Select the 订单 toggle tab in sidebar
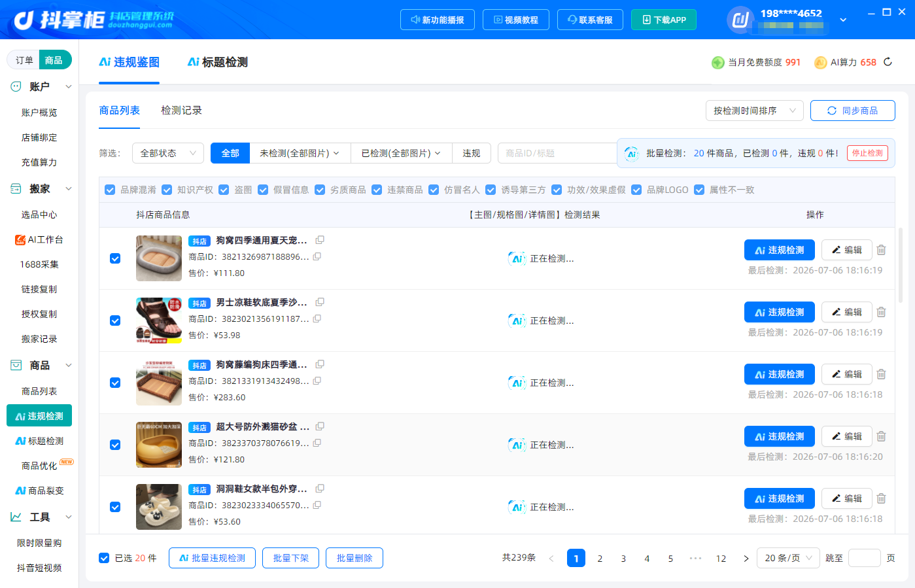 pos(24,60)
